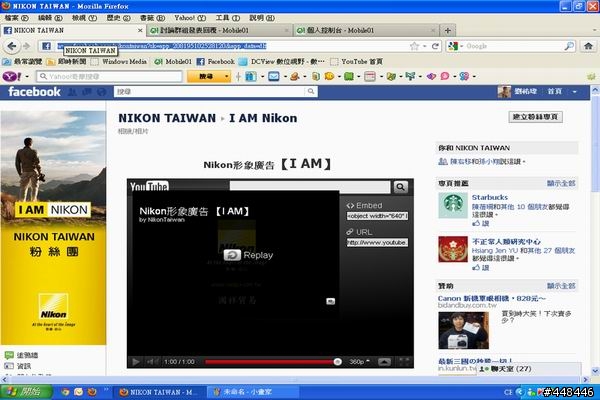Screen dimensions: 600x400
Task: Click the Canon ad photo thumbnail
Action: click(463, 330)
